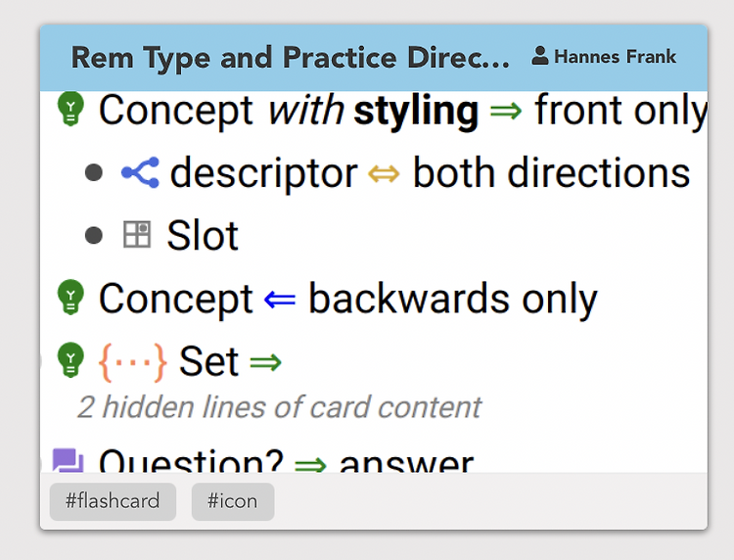This screenshot has width=734, height=560.
Task: Click bullet point before descriptor row
Action: pyautogui.click(x=94, y=172)
